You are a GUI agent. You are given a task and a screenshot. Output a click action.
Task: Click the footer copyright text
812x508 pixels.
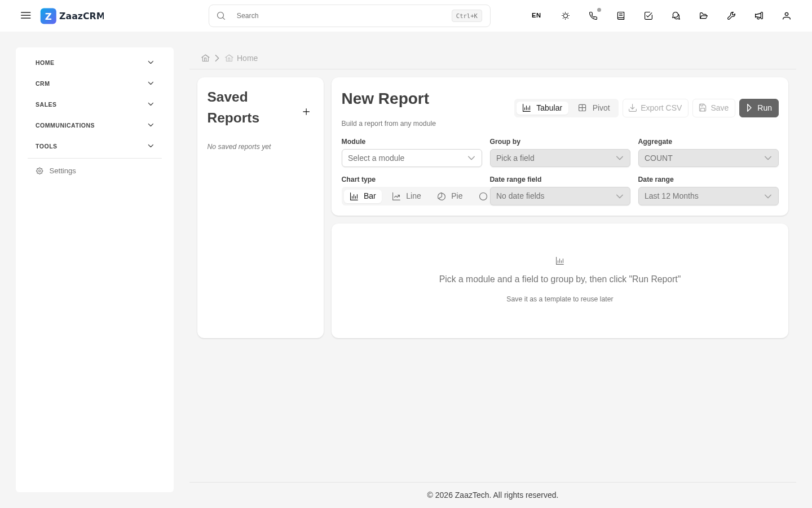click(493, 495)
